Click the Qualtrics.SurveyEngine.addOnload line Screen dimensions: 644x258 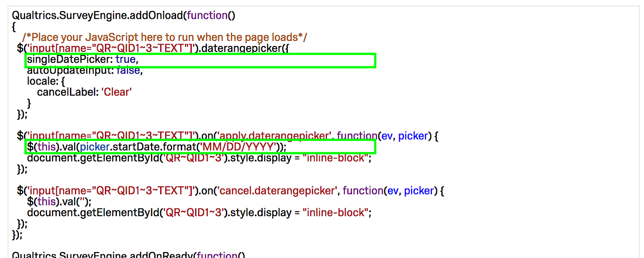pos(124,15)
